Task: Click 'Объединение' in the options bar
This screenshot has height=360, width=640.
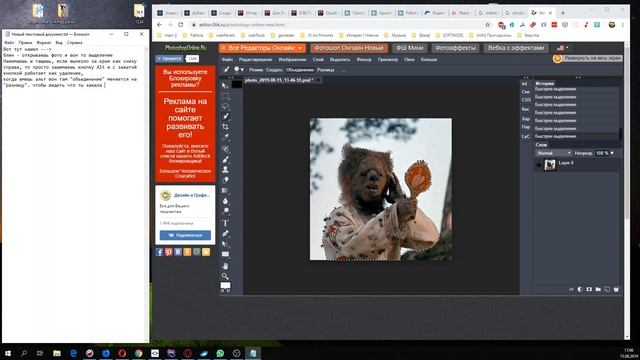Action: click(x=300, y=70)
